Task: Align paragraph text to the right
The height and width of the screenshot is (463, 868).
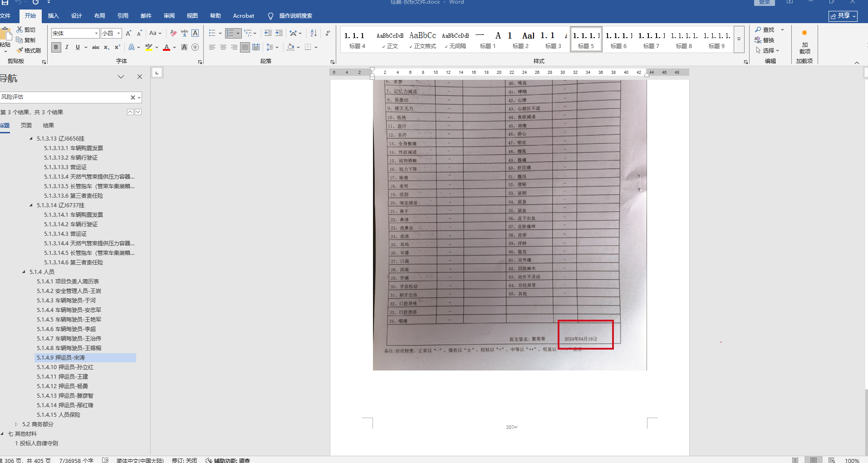Action: (234, 47)
